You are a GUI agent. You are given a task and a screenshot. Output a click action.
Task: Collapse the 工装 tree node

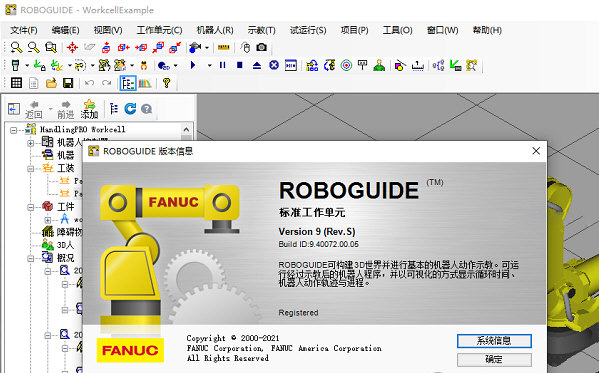coord(31,169)
